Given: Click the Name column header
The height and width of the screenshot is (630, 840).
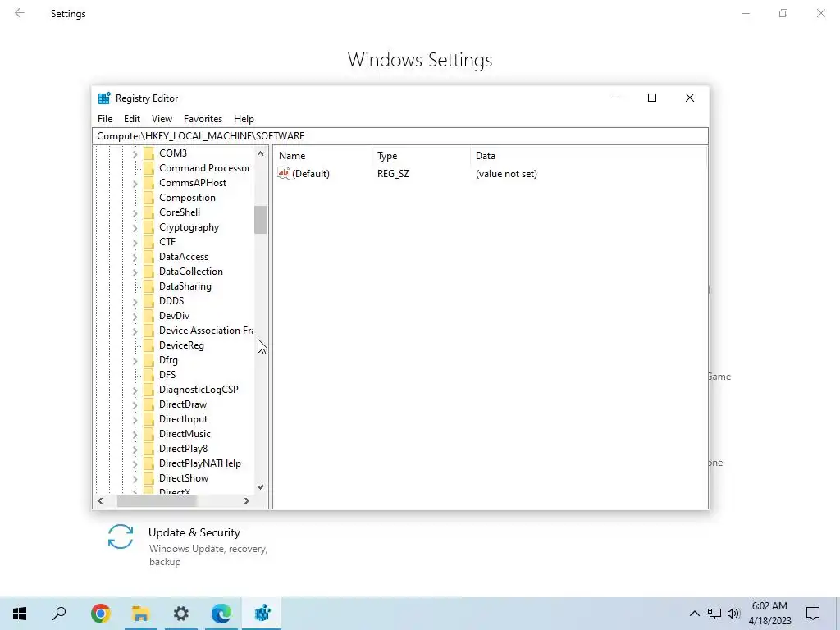Looking at the screenshot, I should (323, 156).
